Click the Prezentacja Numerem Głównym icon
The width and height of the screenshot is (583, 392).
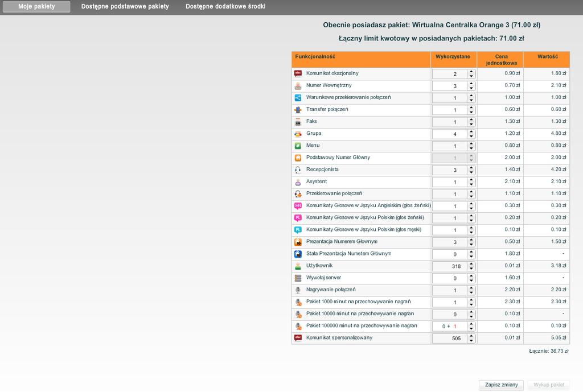point(298,242)
